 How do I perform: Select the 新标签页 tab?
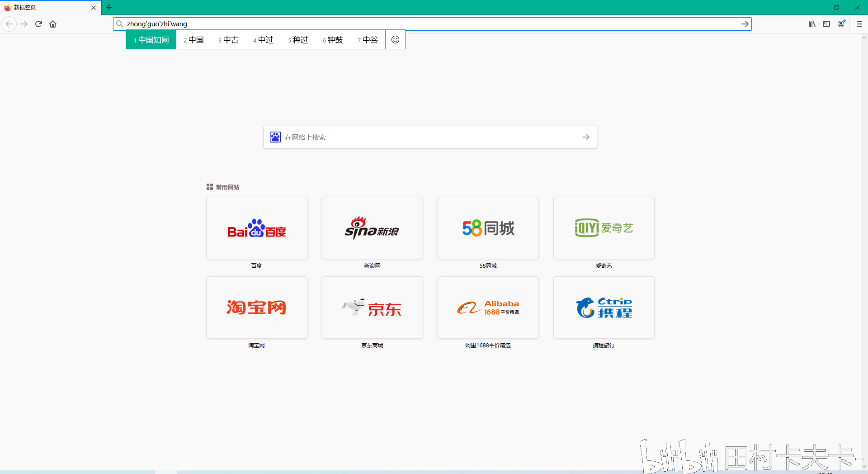coord(51,8)
